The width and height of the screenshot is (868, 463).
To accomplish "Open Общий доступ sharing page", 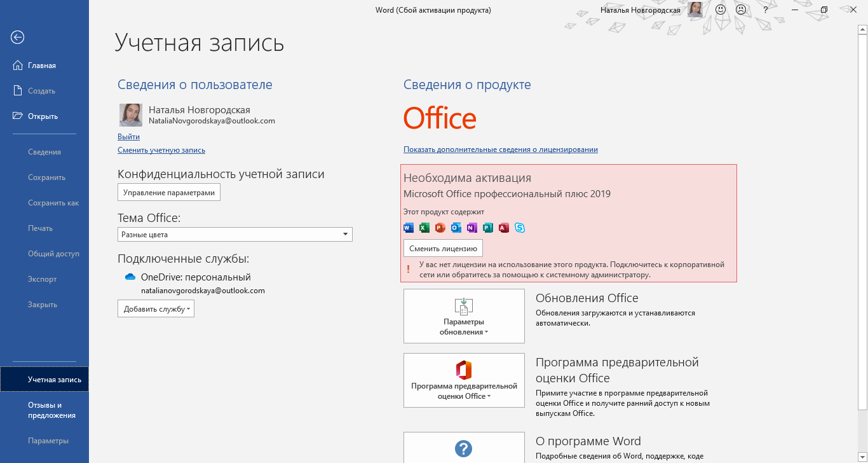I will (x=44, y=254).
